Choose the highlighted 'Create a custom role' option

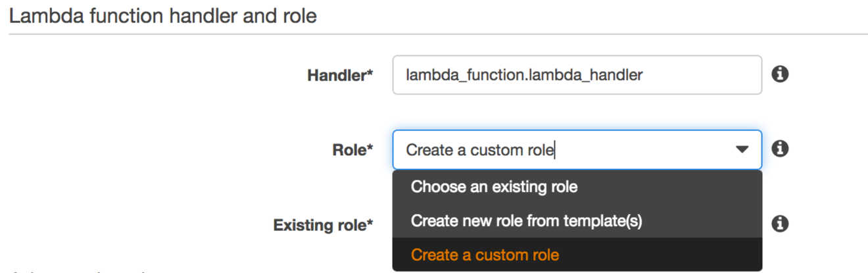pos(485,255)
